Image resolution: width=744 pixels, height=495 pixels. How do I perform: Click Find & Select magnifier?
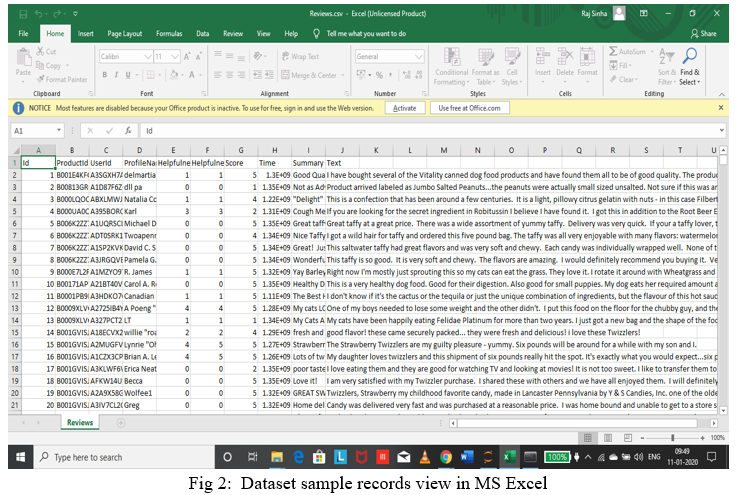click(689, 56)
